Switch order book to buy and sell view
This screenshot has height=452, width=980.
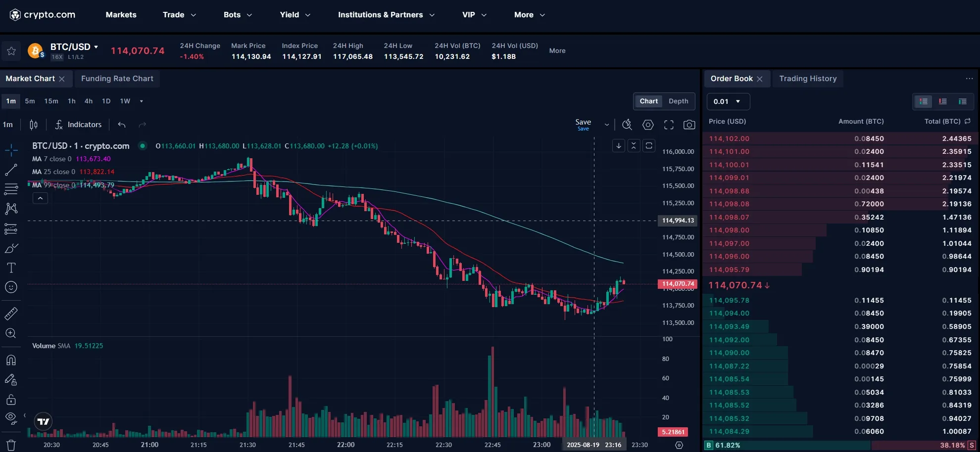(923, 101)
